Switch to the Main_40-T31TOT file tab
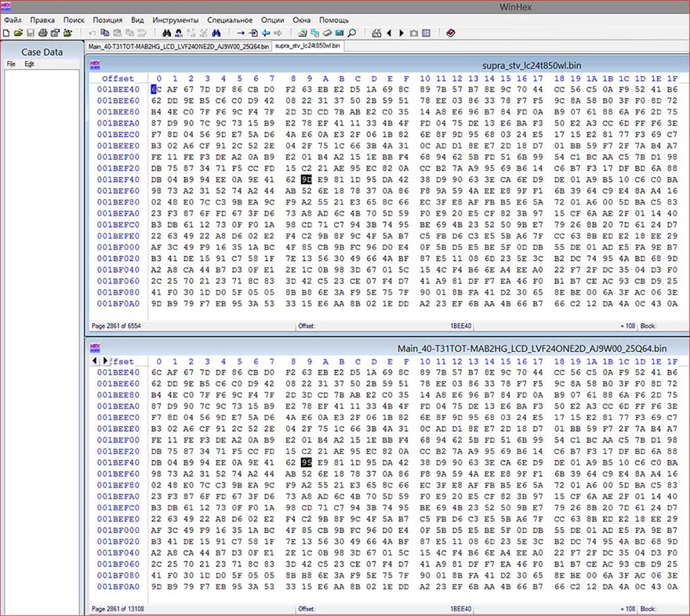The width and height of the screenshot is (690, 616). [178, 46]
